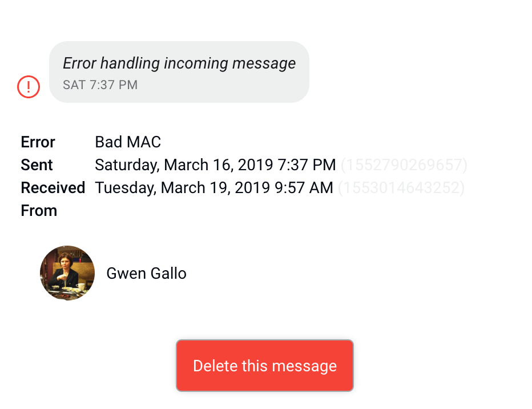Select the epoch value 1552790269657

tap(404, 165)
